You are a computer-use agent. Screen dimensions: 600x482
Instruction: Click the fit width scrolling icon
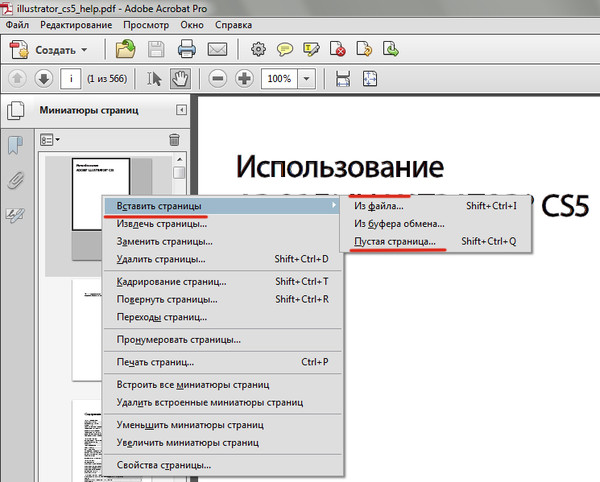click(343, 79)
